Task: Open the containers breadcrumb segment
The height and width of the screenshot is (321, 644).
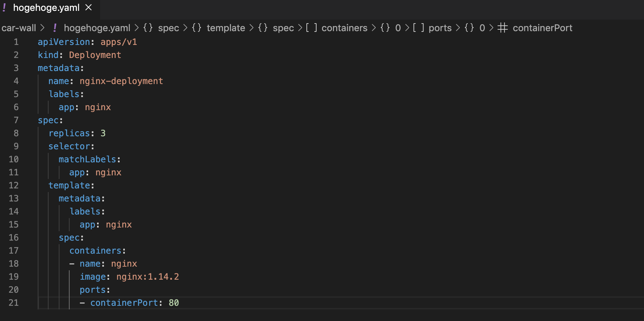Action: (x=344, y=28)
